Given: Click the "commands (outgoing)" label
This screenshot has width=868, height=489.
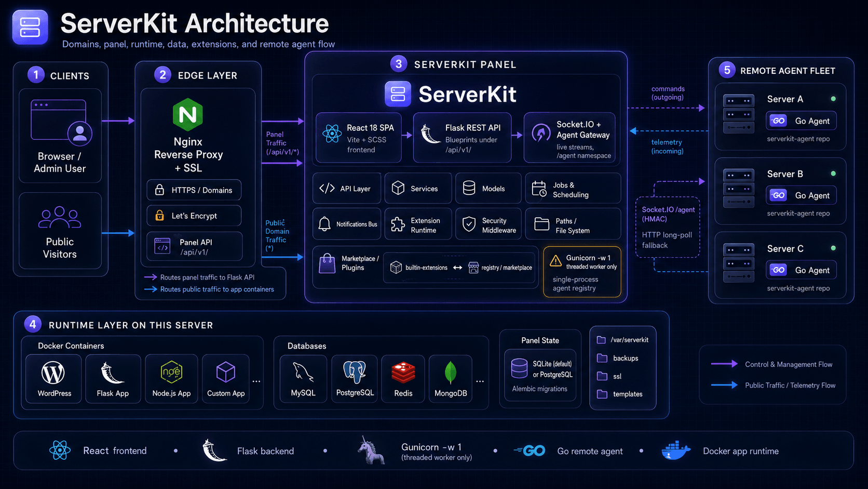Looking at the screenshot, I should tap(668, 93).
